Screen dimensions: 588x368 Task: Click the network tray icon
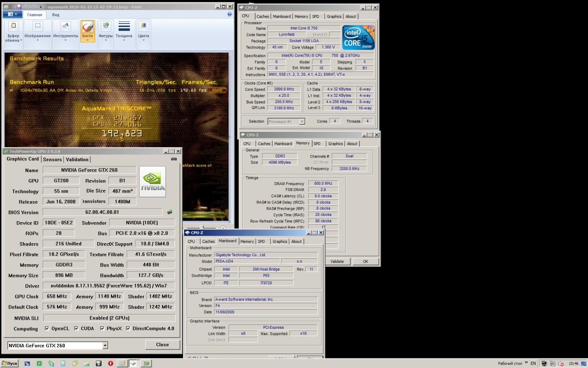pyautogui.click(x=552, y=364)
